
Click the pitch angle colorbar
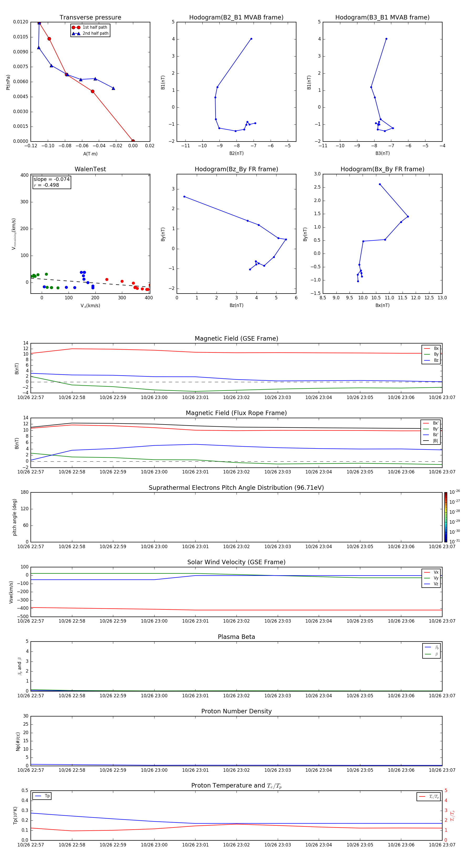(446, 517)
